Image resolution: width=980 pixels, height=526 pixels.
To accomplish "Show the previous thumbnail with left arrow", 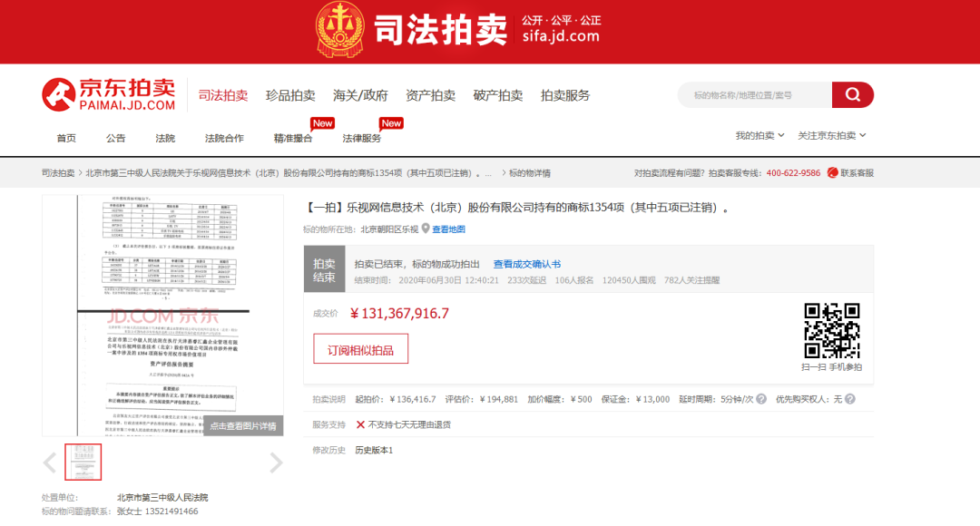I will [x=49, y=463].
